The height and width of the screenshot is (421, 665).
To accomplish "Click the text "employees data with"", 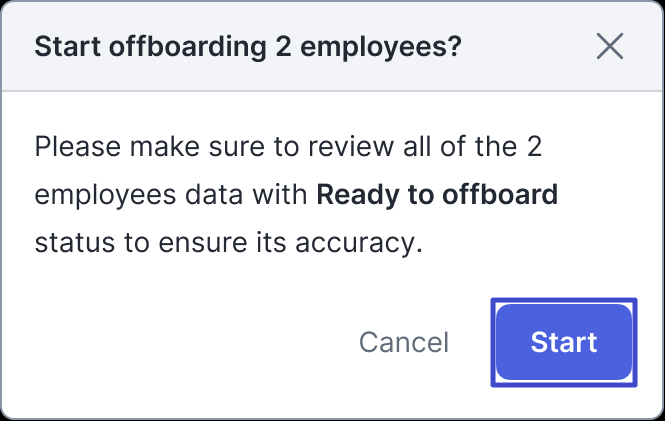I will pos(171,195).
